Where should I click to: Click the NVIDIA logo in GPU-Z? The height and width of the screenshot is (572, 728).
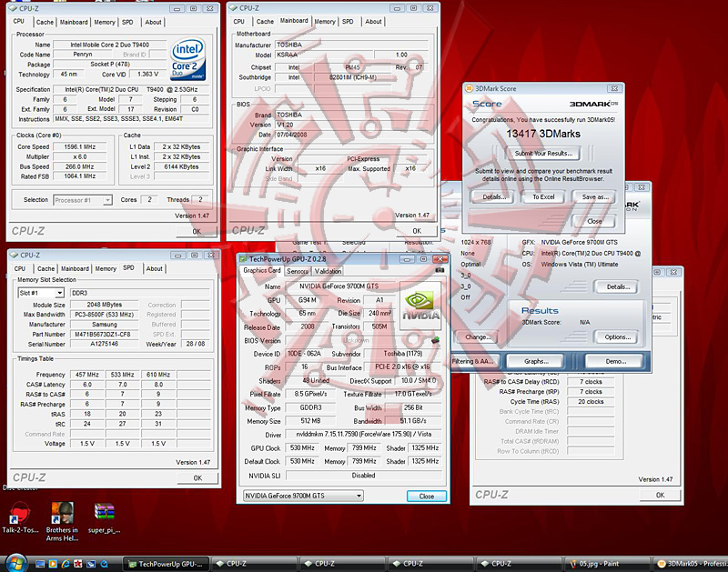[x=420, y=306]
